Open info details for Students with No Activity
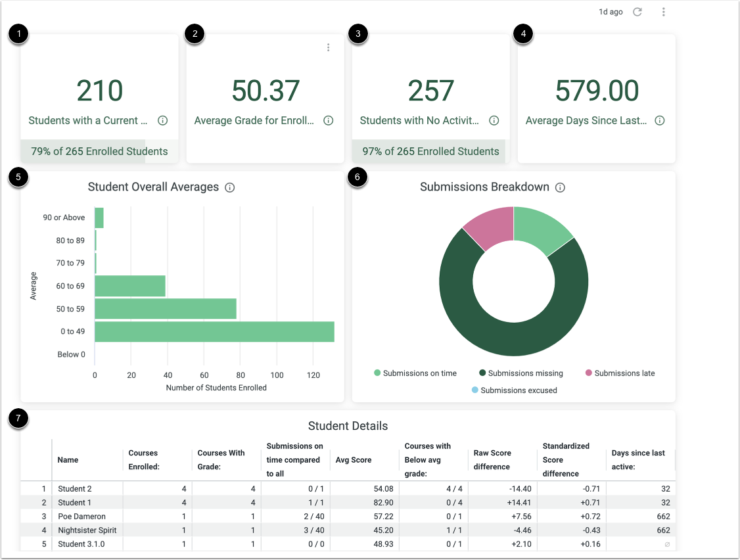The height and width of the screenshot is (560, 740). click(x=494, y=120)
